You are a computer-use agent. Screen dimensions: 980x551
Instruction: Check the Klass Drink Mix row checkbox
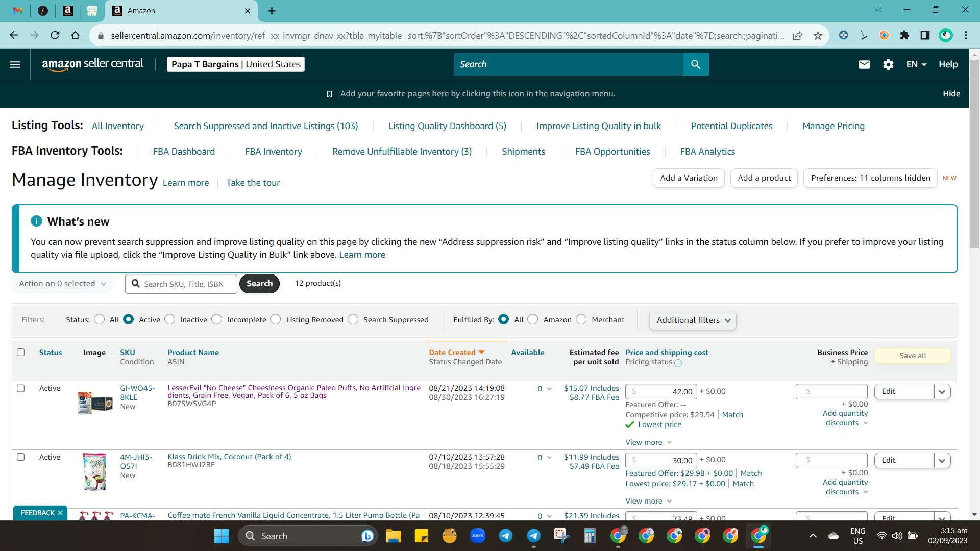coord(21,457)
